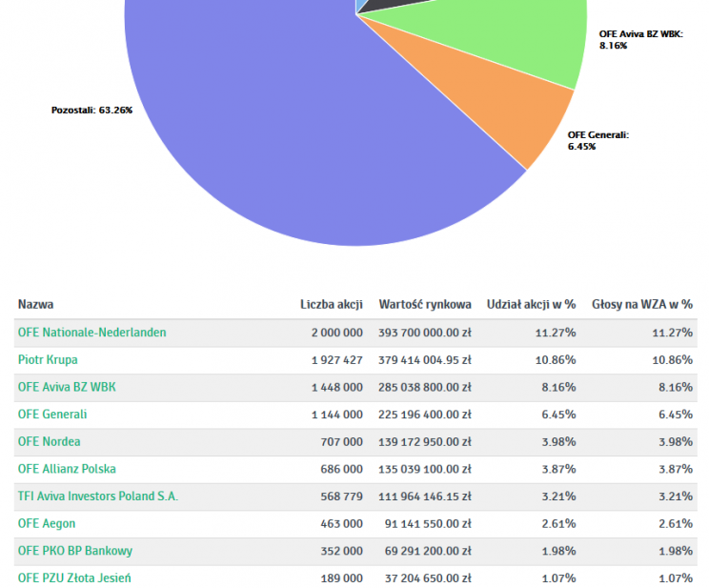Open the OFE Nordea link

coord(50,441)
